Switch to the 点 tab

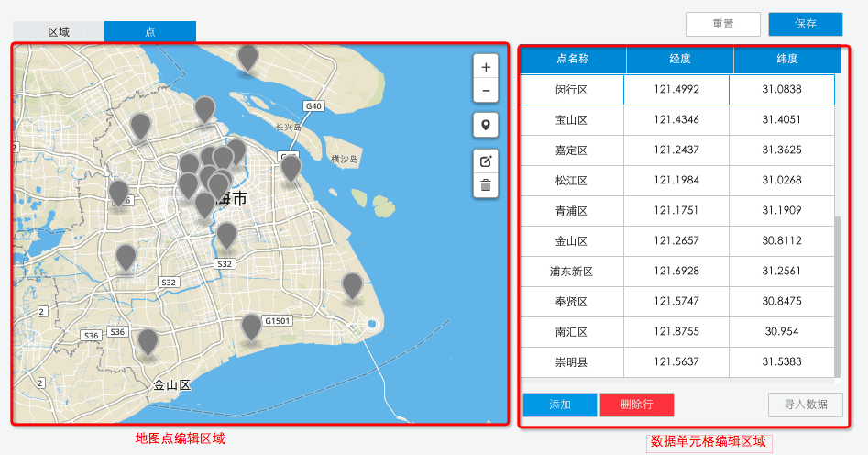(150, 32)
